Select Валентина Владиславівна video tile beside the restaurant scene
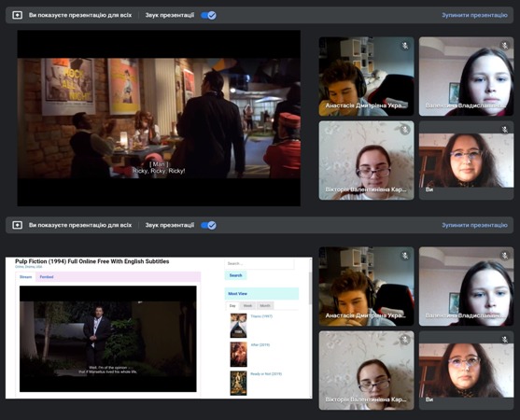This screenshot has height=420, width=520. pos(466,77)
